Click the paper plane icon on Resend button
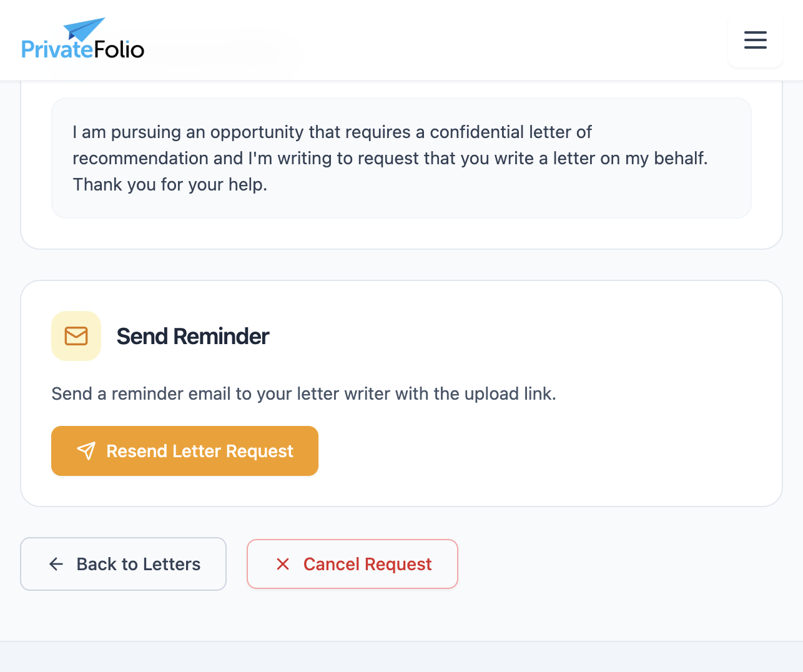 [x=86, y=451]
